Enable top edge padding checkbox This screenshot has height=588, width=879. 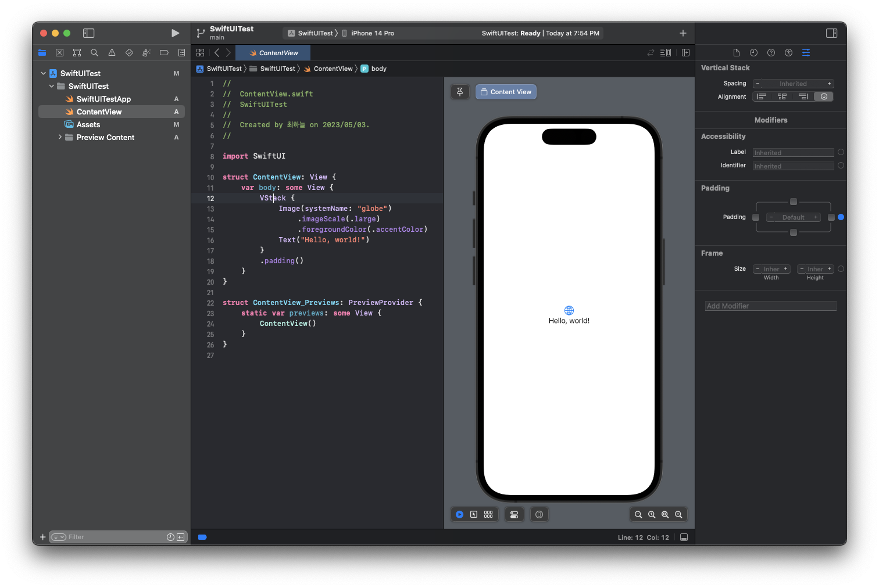click(x=793, y=202)
